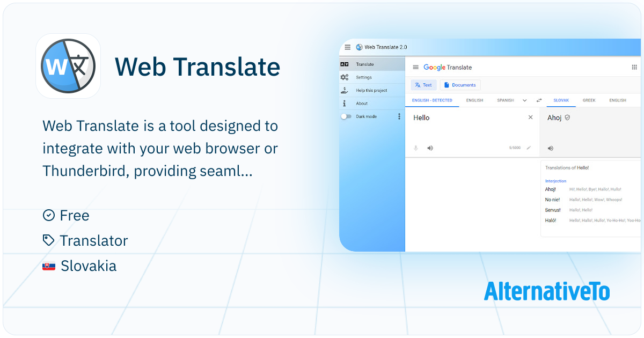This screenshot has width=644, height=338.
Task: Select SLOVAK as target language
Action: (x=561, y=100)
